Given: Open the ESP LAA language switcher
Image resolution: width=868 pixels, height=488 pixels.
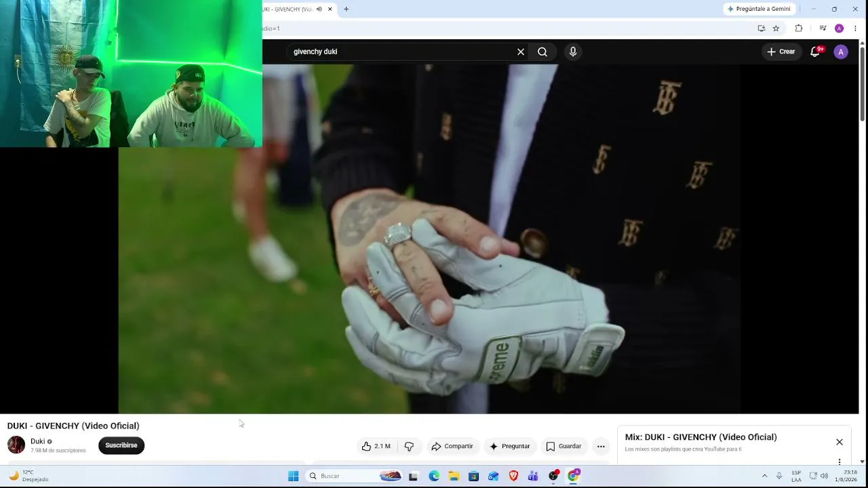Looking at the screenshot, I should (x=796, y=476).
